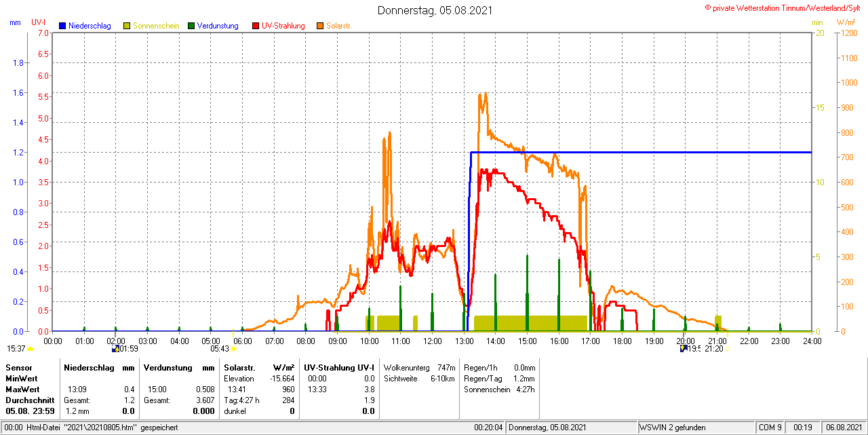Click the W/m² axis label at top right
Image resolution: width=868 pixels, height=435 pixels.
point(846,22)
